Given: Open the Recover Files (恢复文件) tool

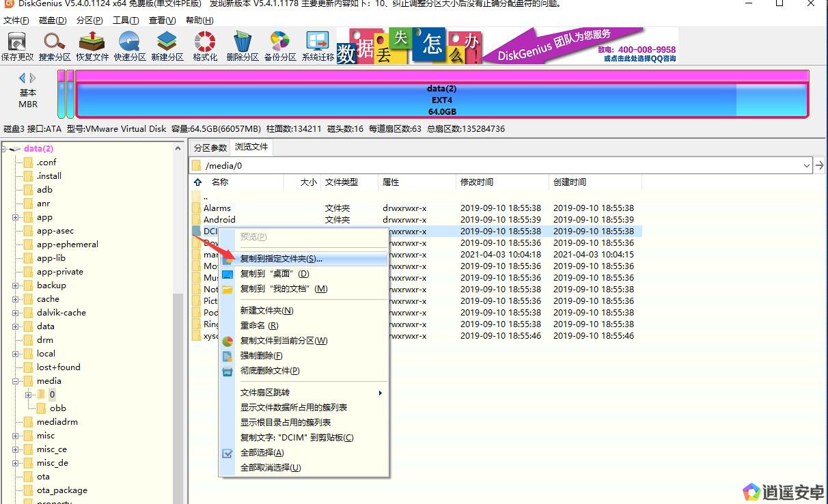Looking at the screenshot, I should pyautogui.click(x=92, y=46).
